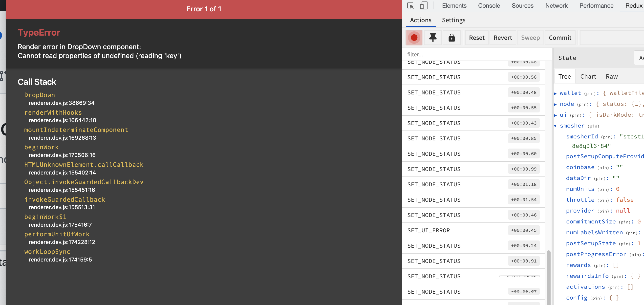Screen dimensions: 644x305
Task: Commit the current state
Action: [560, 38]
